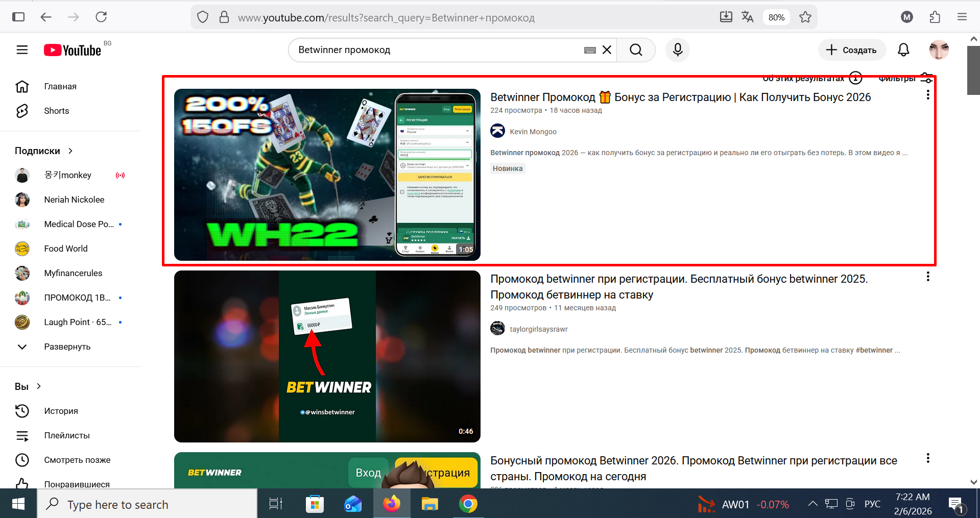The width and height of the screenshot is (980, 518).
Task: Open the Firefox extensions puzzle icon
Action: 935,17
